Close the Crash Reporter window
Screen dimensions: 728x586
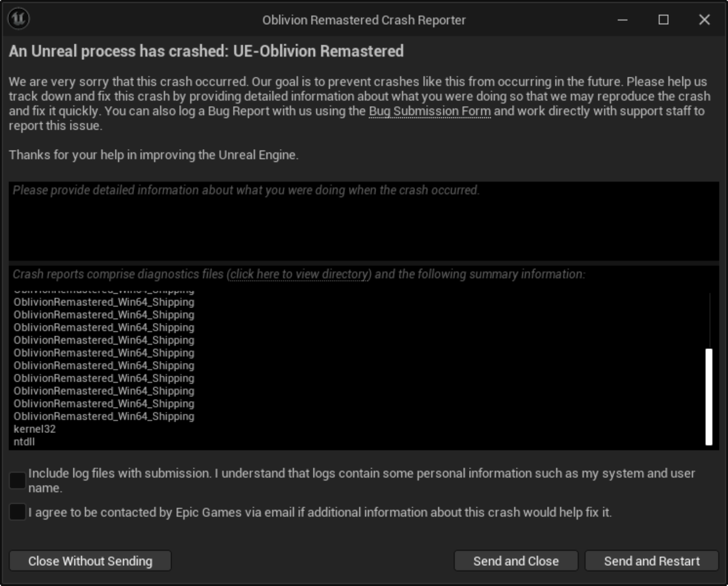click(705, 20)
